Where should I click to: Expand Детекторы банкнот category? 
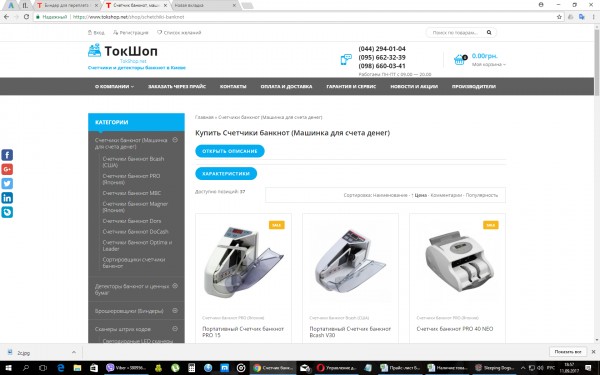coord(175,286)
